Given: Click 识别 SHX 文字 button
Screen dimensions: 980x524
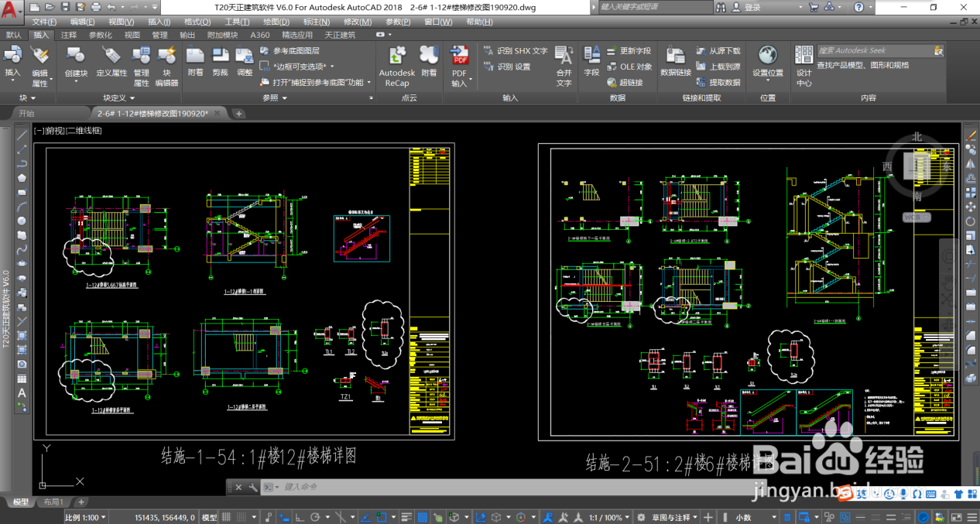Looking at the screenshot, I should point(516,51).
